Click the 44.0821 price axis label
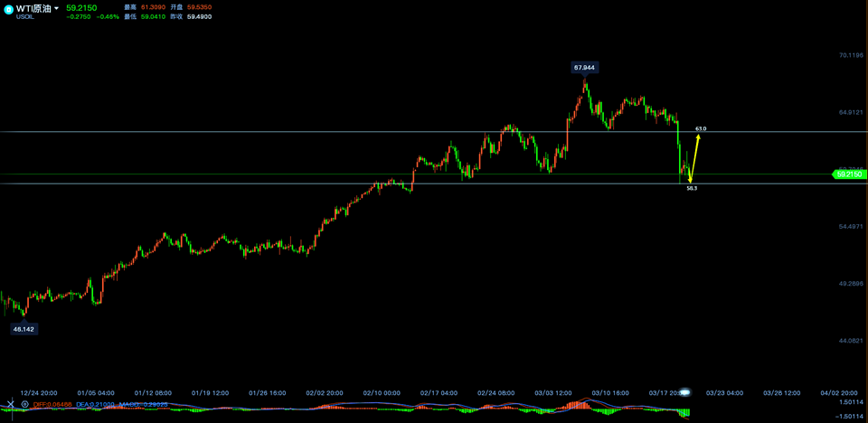 851,341
